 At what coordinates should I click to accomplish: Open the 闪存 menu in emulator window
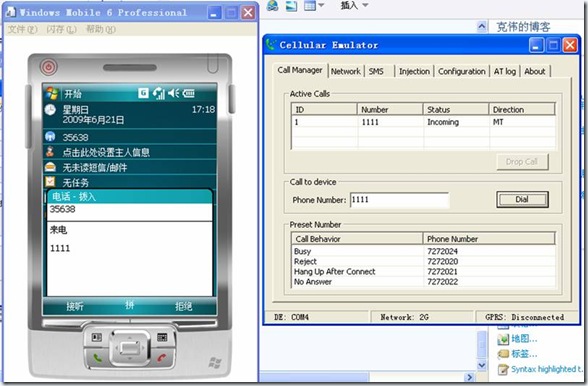(61, 29)
